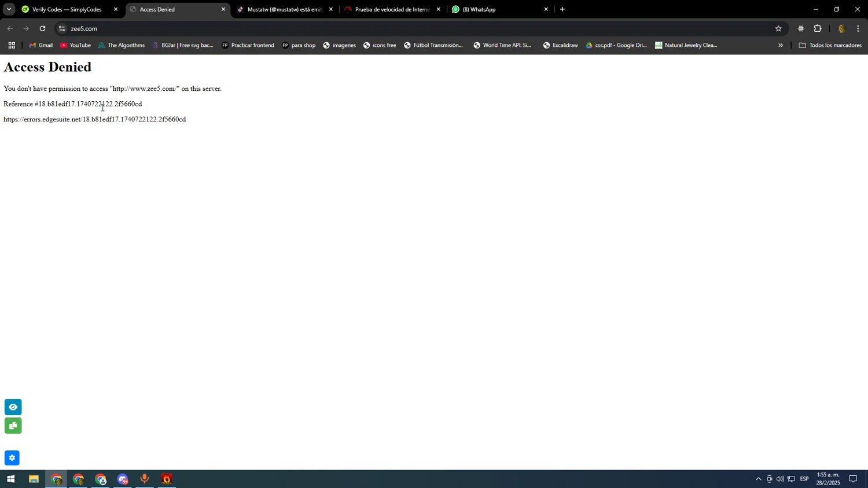868x488 pixels.
Task: Open imagenes bookmark
Action: click(339, 45)
